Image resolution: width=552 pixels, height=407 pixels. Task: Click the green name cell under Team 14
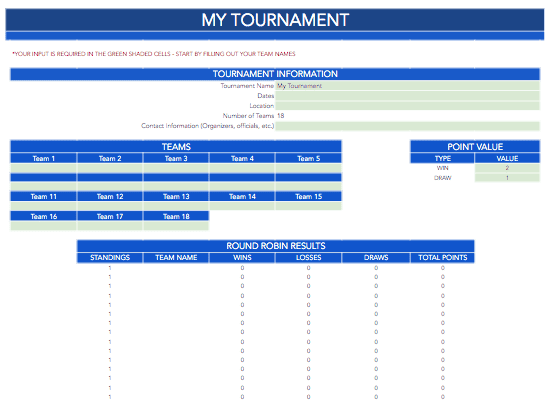[242, 206]
